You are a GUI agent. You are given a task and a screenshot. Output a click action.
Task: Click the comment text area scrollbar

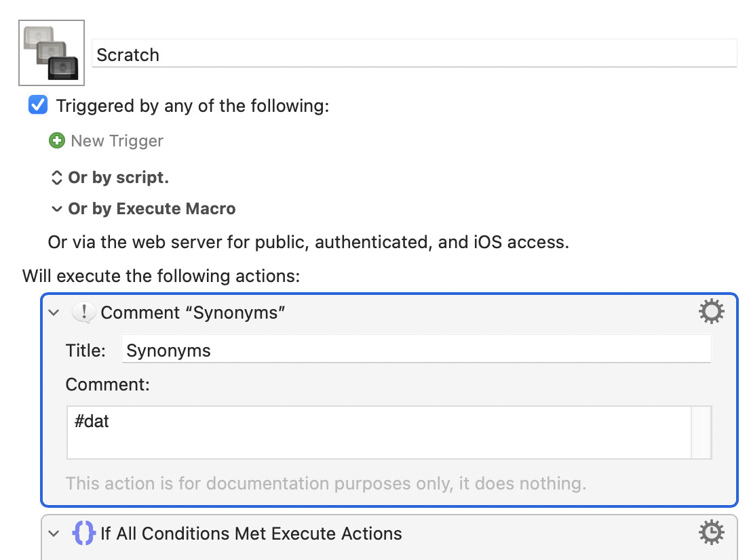(702, 433)
